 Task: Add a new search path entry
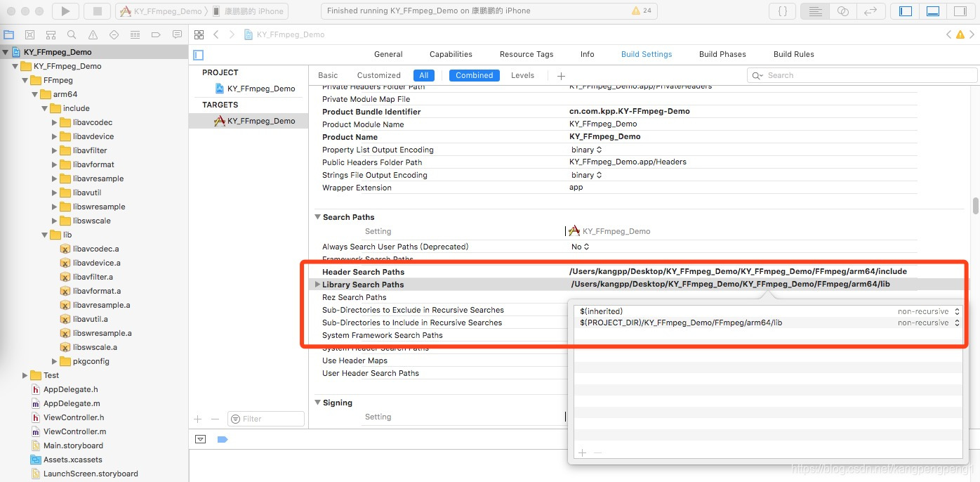(x=582, y=453)
